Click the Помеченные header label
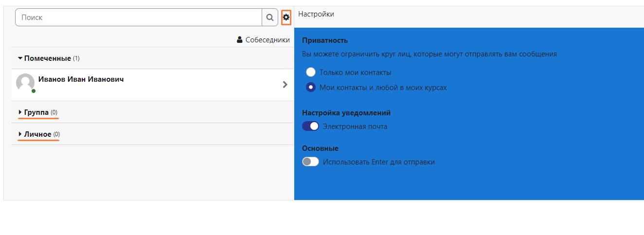Viewport: 644px width, 235px height. click(47, 58)
